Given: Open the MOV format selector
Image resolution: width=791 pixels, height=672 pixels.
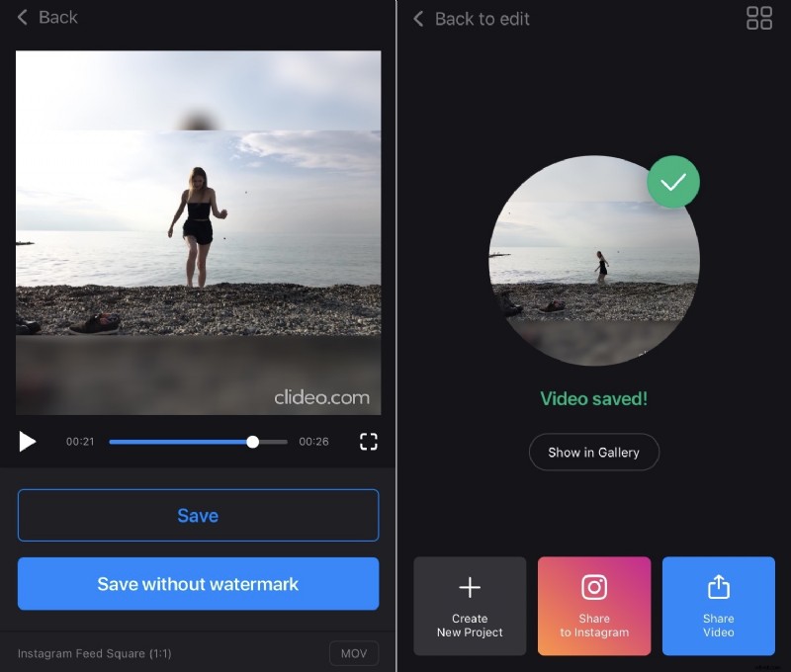Looking at the screenshot, I should 353,653.
